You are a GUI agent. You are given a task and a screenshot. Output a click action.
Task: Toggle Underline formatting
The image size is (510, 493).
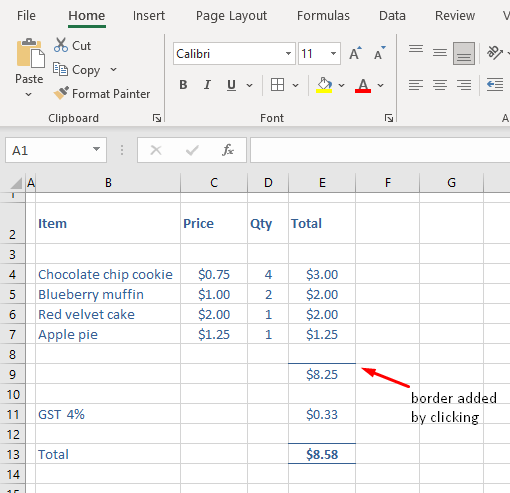click(231, 85)
